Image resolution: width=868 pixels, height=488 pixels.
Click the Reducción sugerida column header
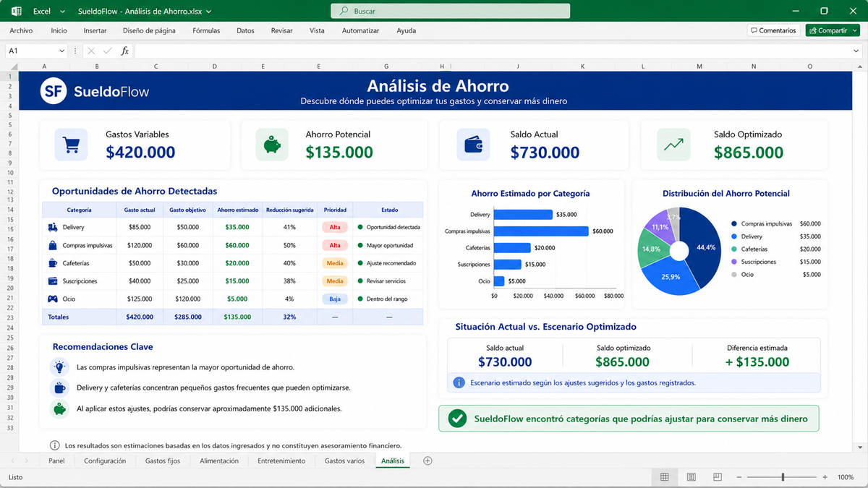point(290,210)
